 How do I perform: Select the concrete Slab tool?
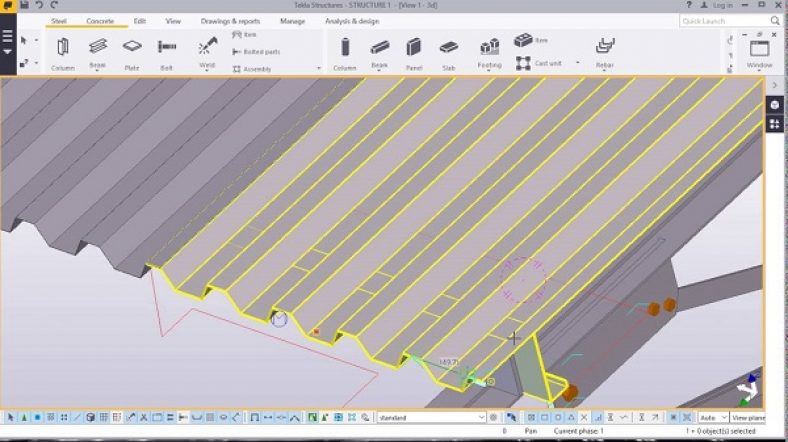coord(449,50)
